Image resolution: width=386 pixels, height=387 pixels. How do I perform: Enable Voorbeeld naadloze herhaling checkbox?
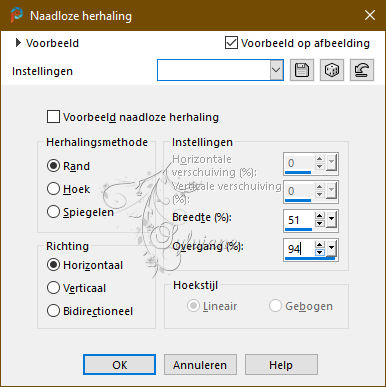click(x=53, y=117)
